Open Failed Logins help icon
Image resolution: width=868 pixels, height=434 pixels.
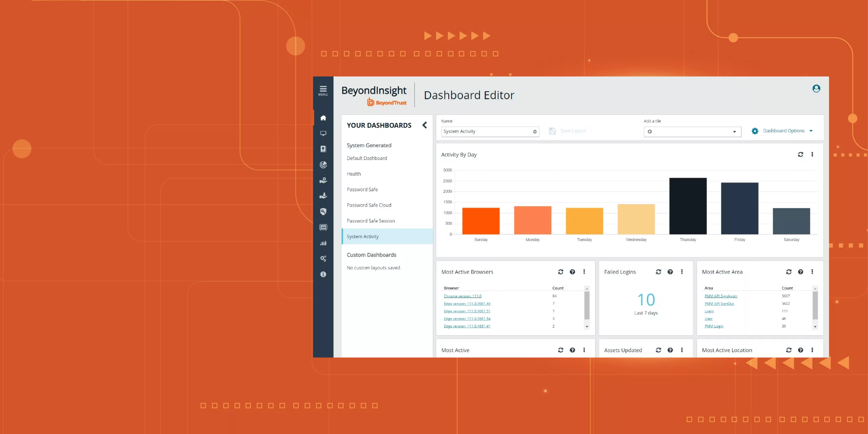670,272
